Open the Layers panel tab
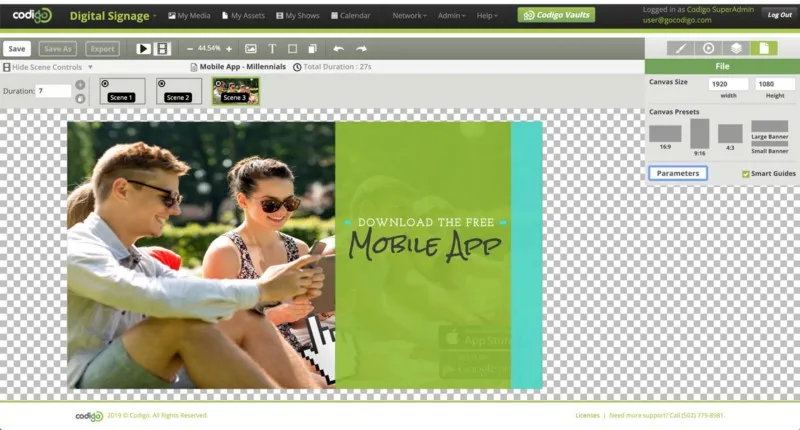The width and height of the screenshot is (800, 430). tap(735, 48)
